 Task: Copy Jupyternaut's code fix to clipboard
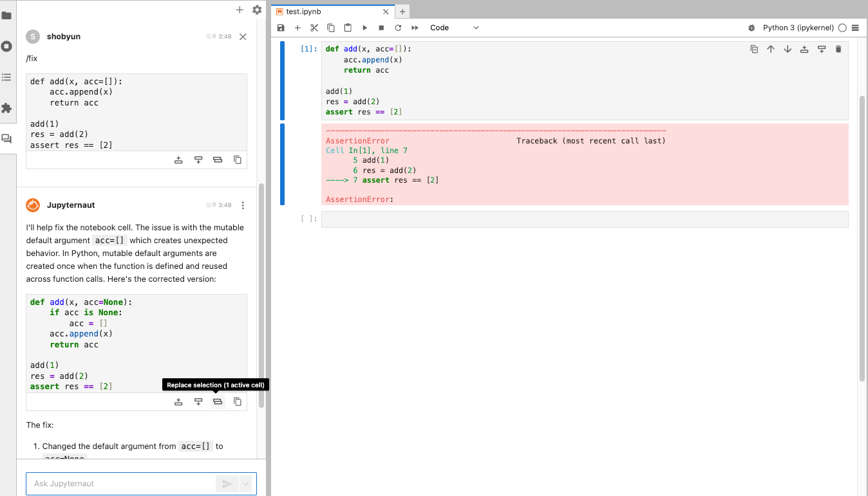pos(238,401)
